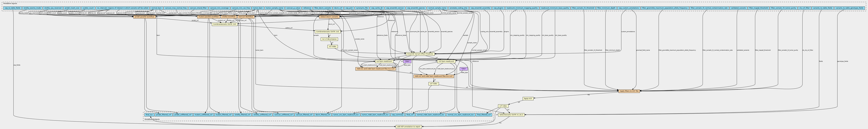
Task: Select the normal_bam input node
Action: point(156,8)
